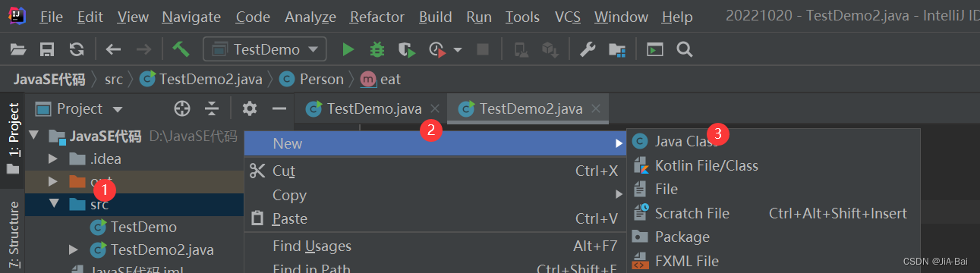Collapse the src folder arrow
Screen dimensions: 980x273
[x=53, y=204]
